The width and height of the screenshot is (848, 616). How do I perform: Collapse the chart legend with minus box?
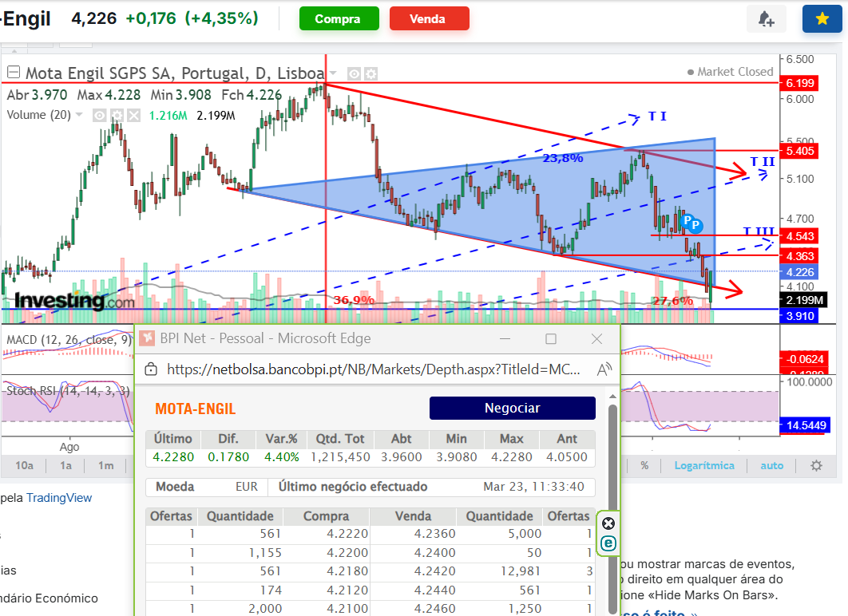pos(14,72)
